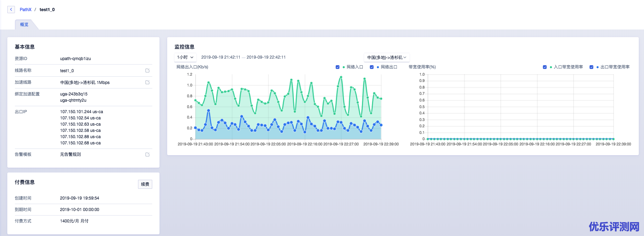Click the blue 网络出口 legend dot

(x=378, y=67)
